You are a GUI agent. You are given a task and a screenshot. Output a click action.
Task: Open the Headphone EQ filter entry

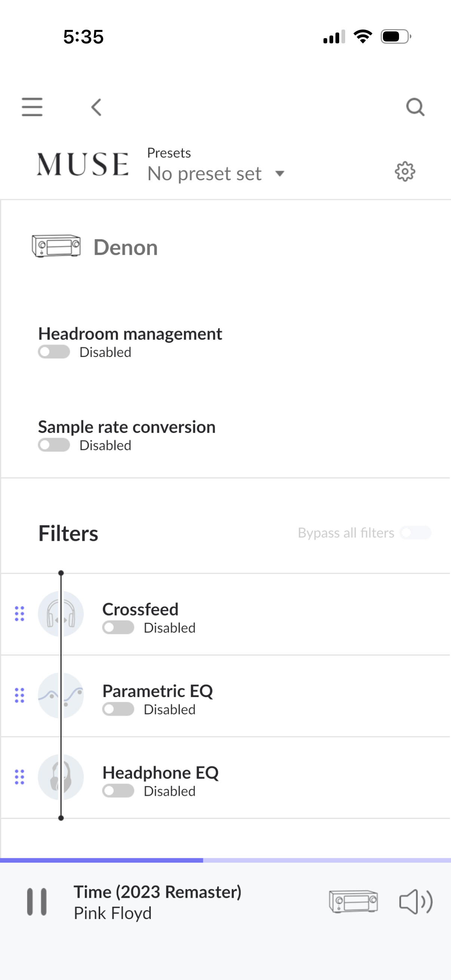(160, 773)
